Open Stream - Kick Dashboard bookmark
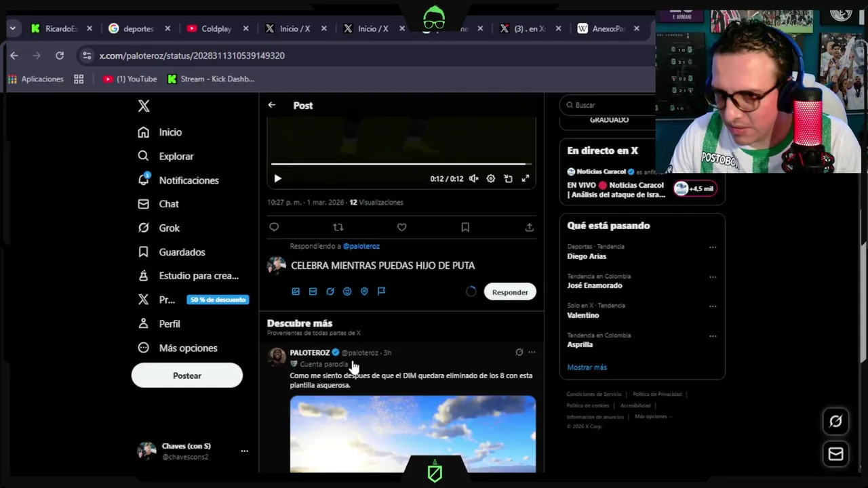This screenshot has height=488, width=868. [211, 79]
